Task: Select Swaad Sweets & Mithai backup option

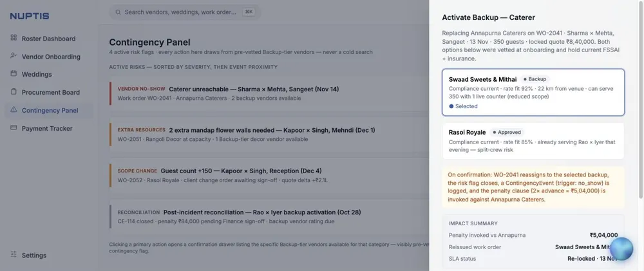Action: [533, 93]
